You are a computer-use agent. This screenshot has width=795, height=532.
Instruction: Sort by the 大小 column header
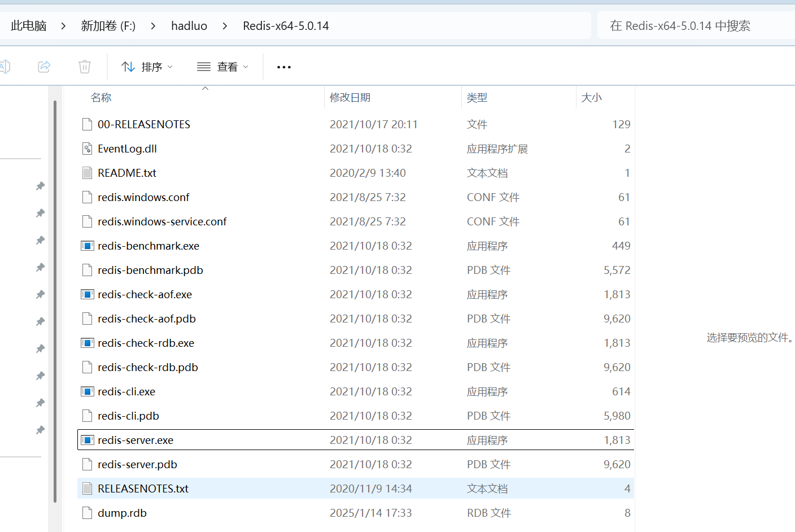(x=592, y=98)
